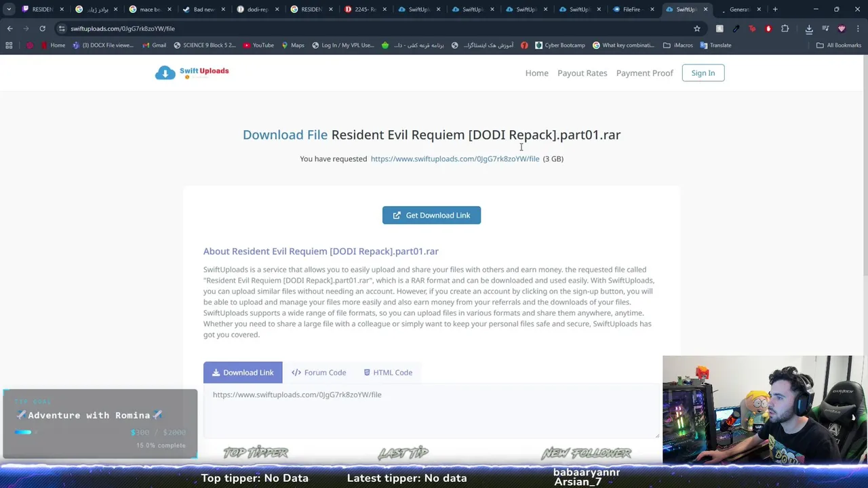Open Maps bookmark

coord(292,45)
